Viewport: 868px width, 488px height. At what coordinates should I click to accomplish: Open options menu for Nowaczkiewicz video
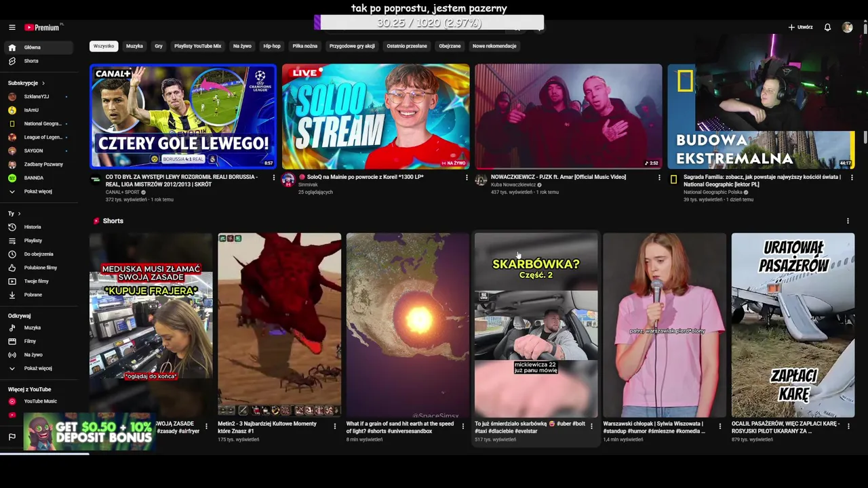pos(659,178)
